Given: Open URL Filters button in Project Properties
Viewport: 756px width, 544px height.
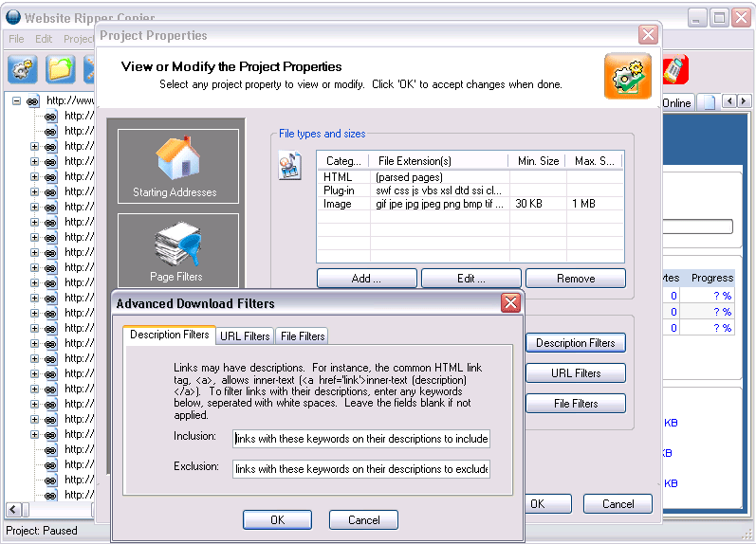Looking at the screenshot, I should pos(576,373).
